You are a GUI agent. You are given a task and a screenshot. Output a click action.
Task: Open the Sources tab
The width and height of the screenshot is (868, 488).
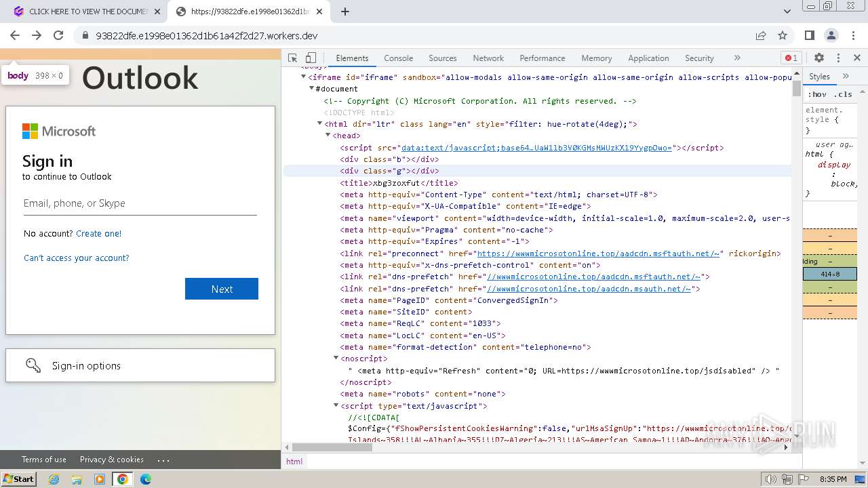(x=442, y=58)
